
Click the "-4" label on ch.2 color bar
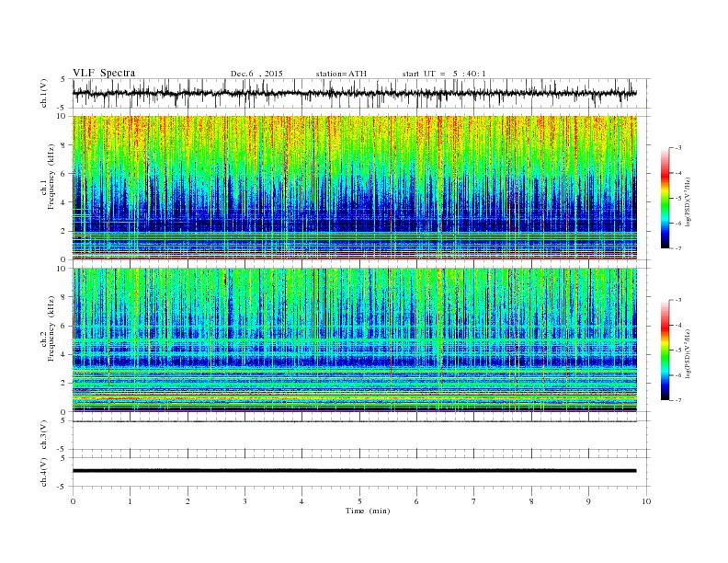[678, 325]
